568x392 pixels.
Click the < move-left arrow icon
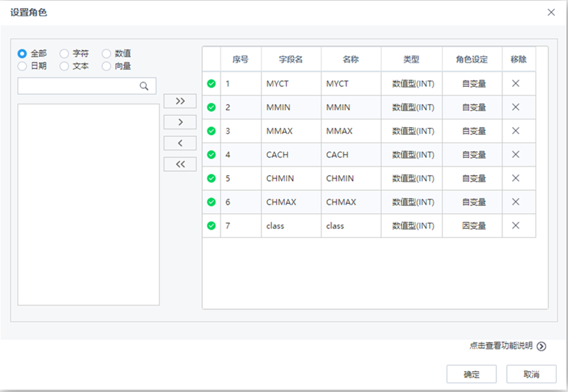tap(179, 142)
